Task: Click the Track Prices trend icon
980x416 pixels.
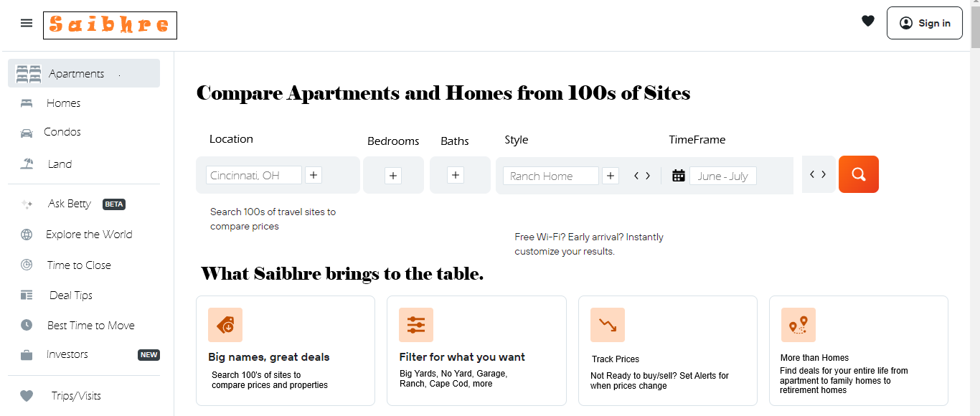Action: point(608,325)
